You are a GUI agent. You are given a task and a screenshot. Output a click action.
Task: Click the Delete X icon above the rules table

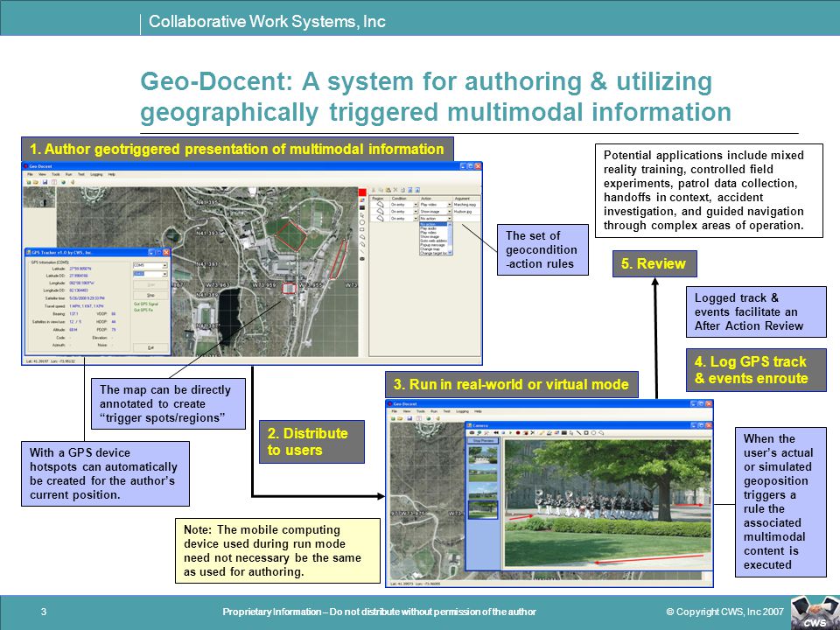(395, 190)
